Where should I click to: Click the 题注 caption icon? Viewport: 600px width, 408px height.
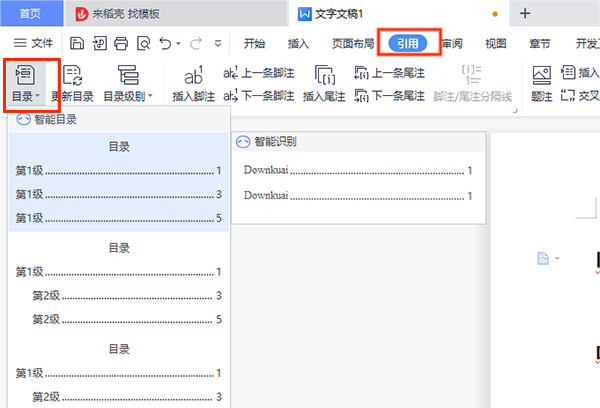[x=542, y=75]
